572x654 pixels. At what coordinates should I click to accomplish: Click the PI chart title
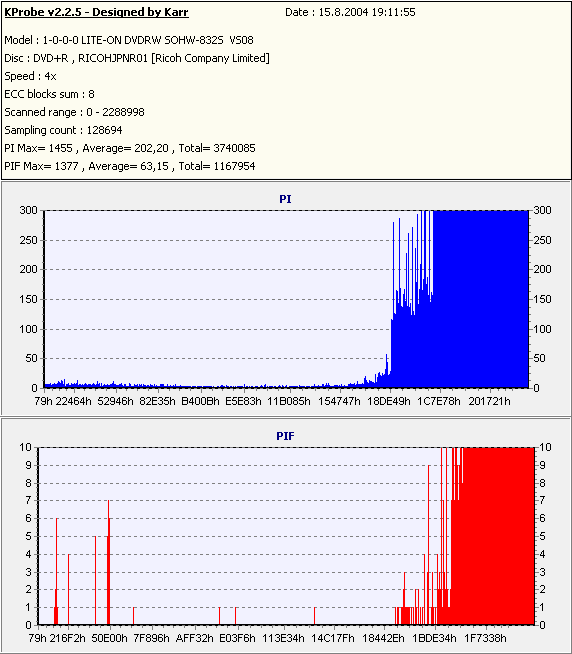pyautogui.click(x=285, y=199)
